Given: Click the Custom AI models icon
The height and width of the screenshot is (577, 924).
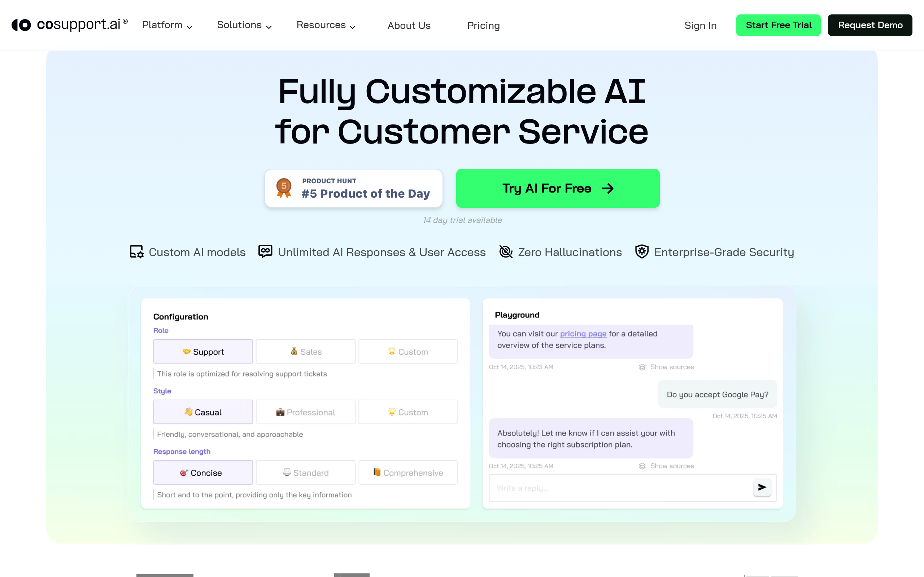Looking at the screenshot, I should (136, 252).
